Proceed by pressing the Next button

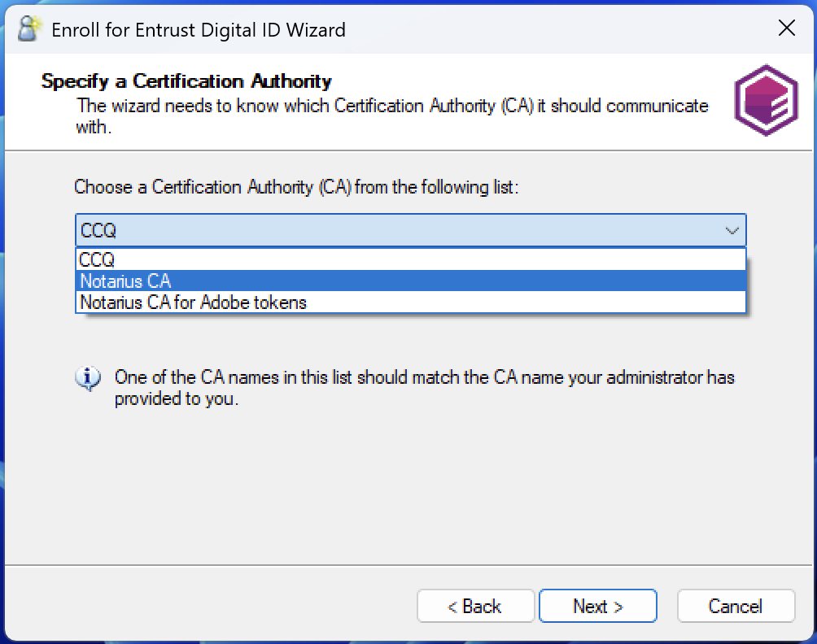597,607
